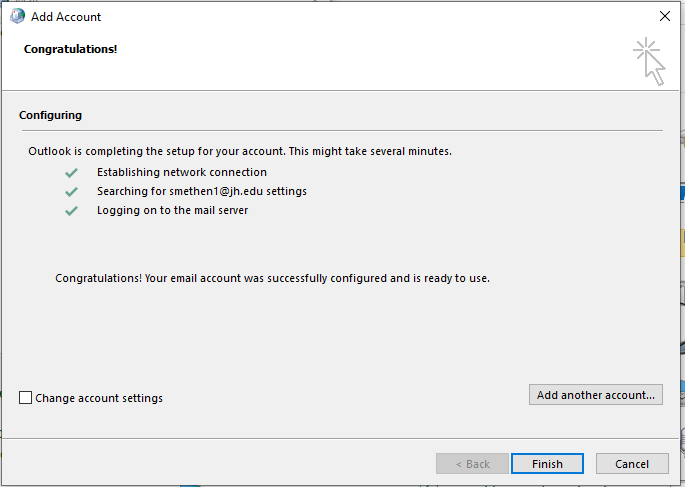
Task: Enable Change account settings checkbox
Action: point(25,397)
